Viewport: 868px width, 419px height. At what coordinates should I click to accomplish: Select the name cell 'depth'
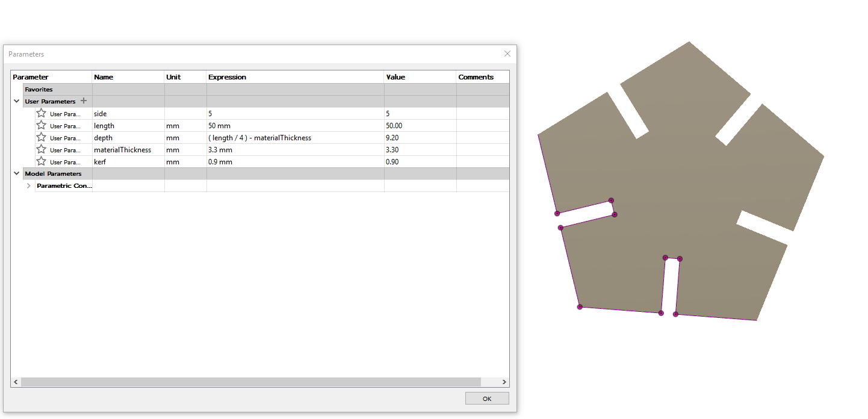(x=128, y=137)
